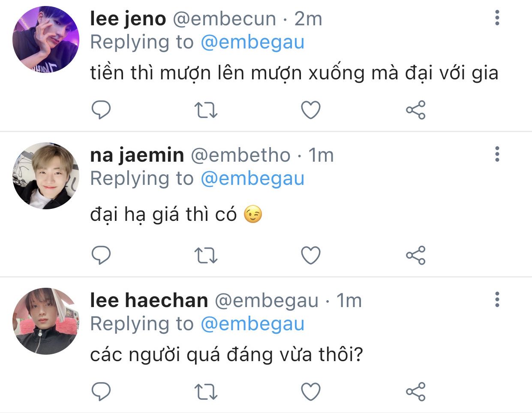Share na jaemin's tweet
Viewport: 532px width, 413px height.
click(x=415, y=256)
